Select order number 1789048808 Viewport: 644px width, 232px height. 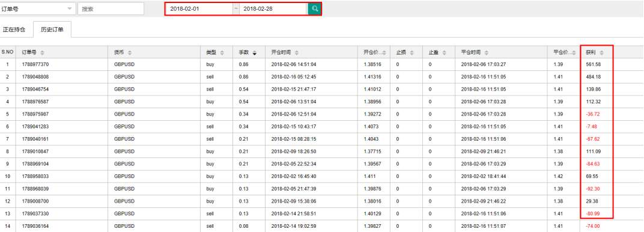click(x=35, y=77)
